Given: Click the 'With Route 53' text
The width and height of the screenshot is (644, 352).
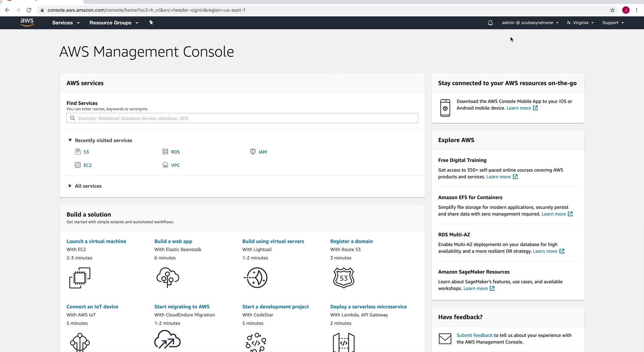Looking at the screenshot, I should click(x=345, y=249).
